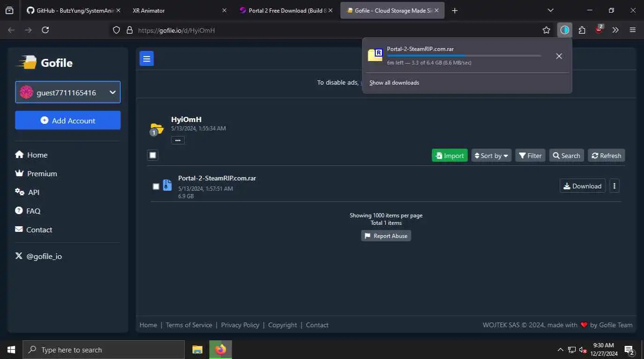This screenshot has height=359, width=644.
Task: Open Premium in sidebar
Action: pyautogui.click(x=36, y=173)
